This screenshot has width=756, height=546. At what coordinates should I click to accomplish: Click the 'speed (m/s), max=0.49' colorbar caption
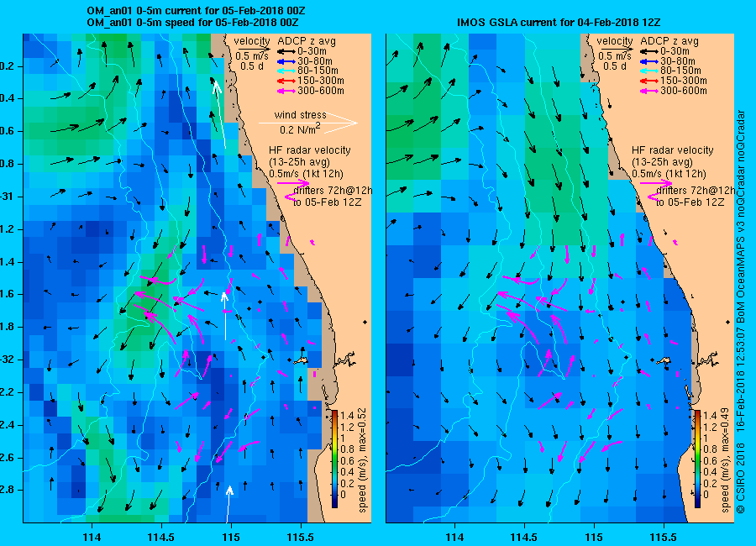pyautogui.click(x=725, y=459)
